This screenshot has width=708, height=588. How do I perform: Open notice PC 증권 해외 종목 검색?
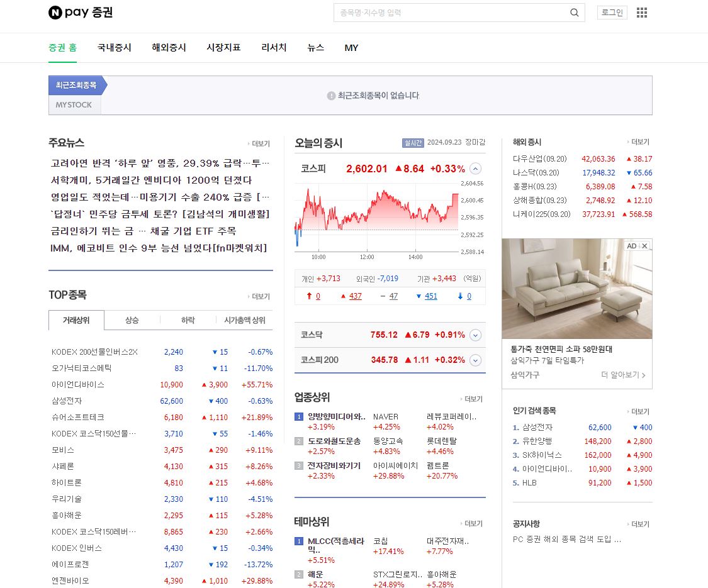[x=566, y=540]
